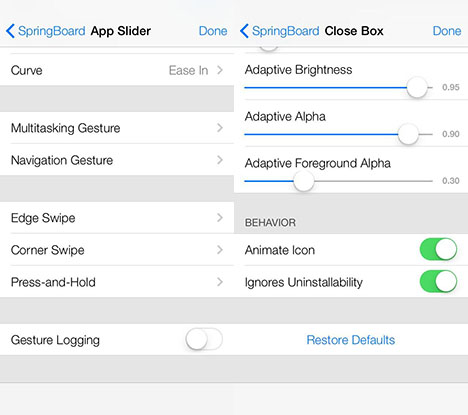468x415 pixels.
Task: Open the Curve Ease In chevron
Action: click(220, 70)
